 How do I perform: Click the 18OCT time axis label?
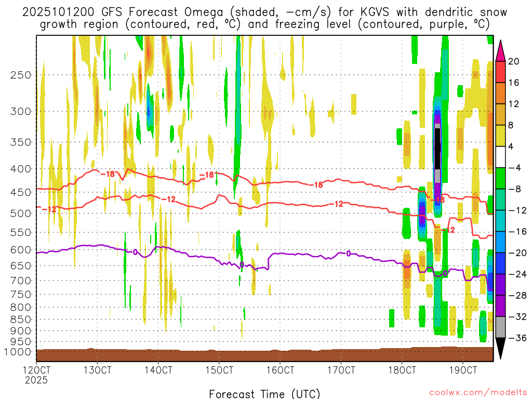click(402, 370)
